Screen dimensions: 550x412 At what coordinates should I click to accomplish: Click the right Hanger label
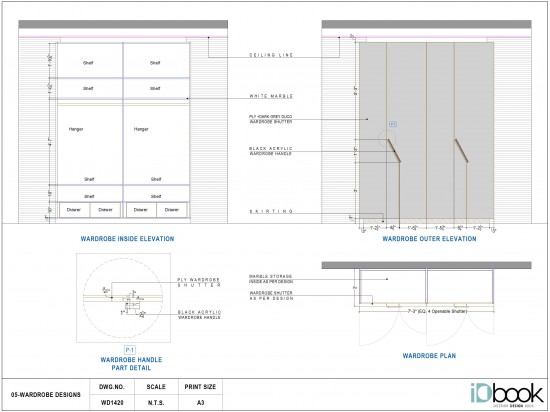[x=141, y=129]
